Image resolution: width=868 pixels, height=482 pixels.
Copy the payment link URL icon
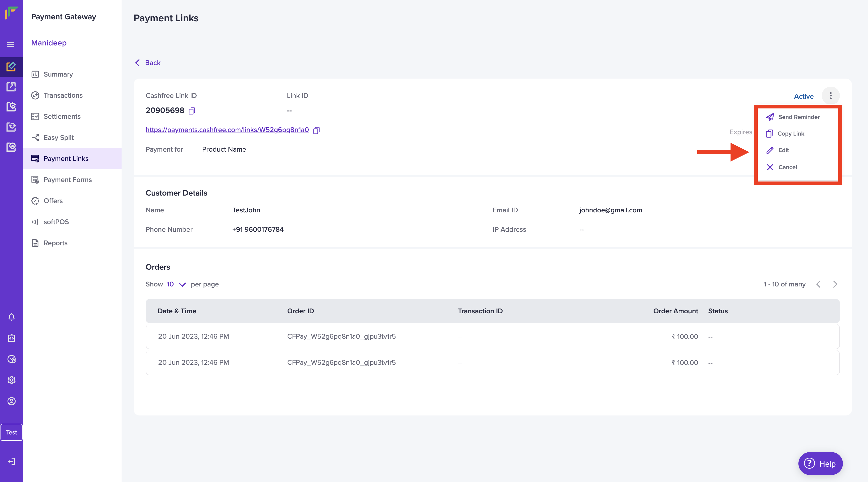[x=316, y=130]
